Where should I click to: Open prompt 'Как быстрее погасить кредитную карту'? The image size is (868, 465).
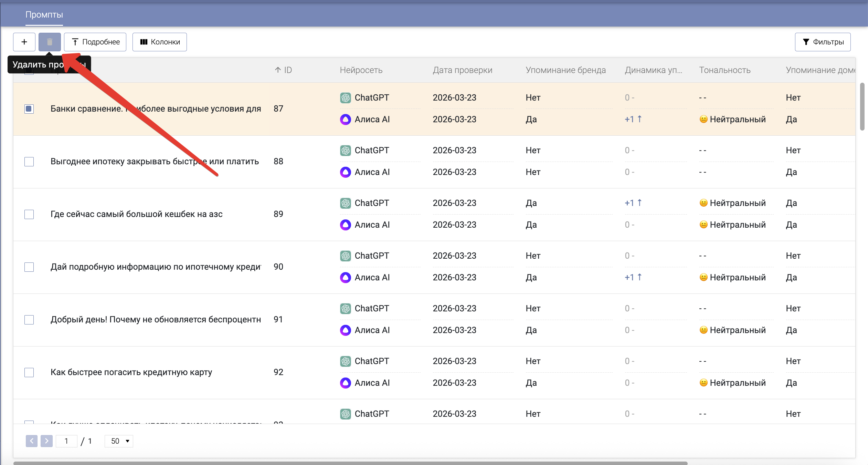[131, 372]
